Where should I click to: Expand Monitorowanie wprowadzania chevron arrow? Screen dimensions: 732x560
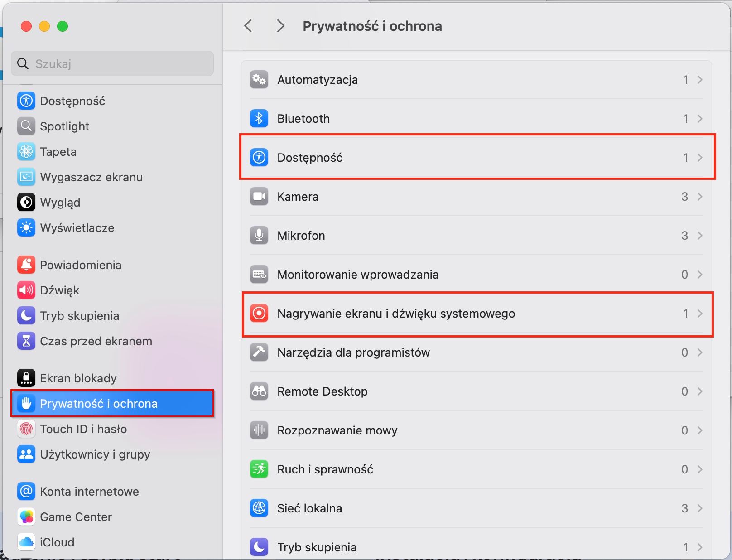tap(700, 275)
